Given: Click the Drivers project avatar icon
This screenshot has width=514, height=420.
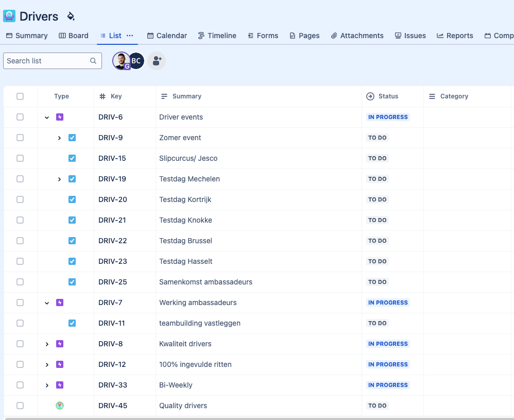Looking at the screenshot, I should [x=9, y=16].
